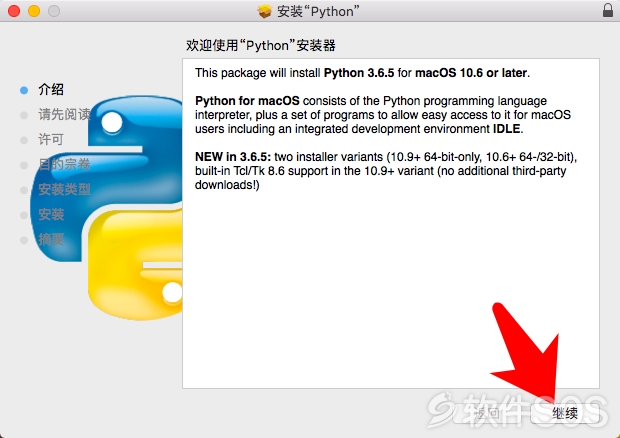Viewport: 620px width, 438px height.
Task: Click the heading 欢迎使用“Python”安装器
Action: point(261,45)
